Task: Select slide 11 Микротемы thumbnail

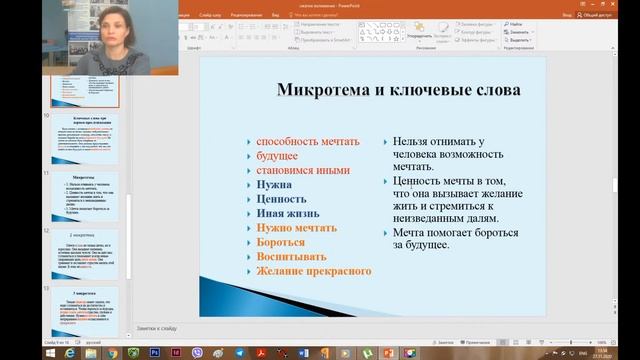Action: pos(85,197)
